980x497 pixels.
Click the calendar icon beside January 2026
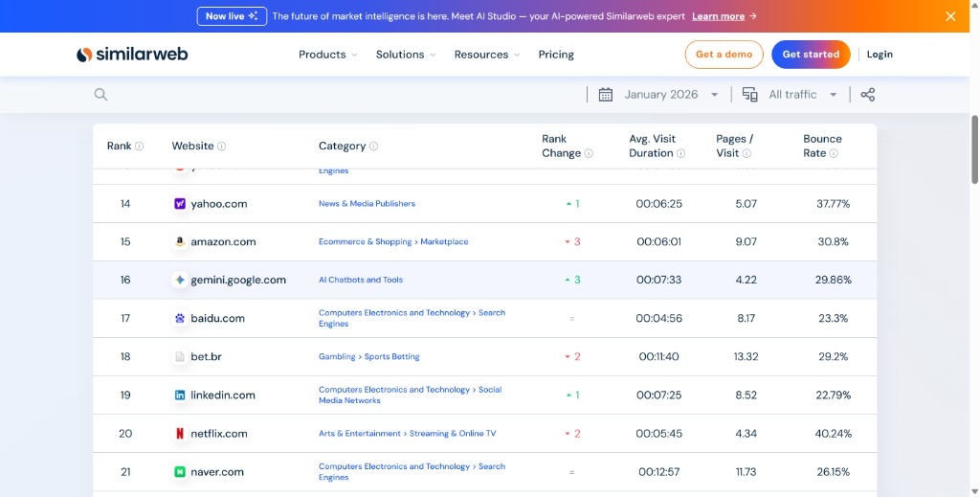coord(605,95)
